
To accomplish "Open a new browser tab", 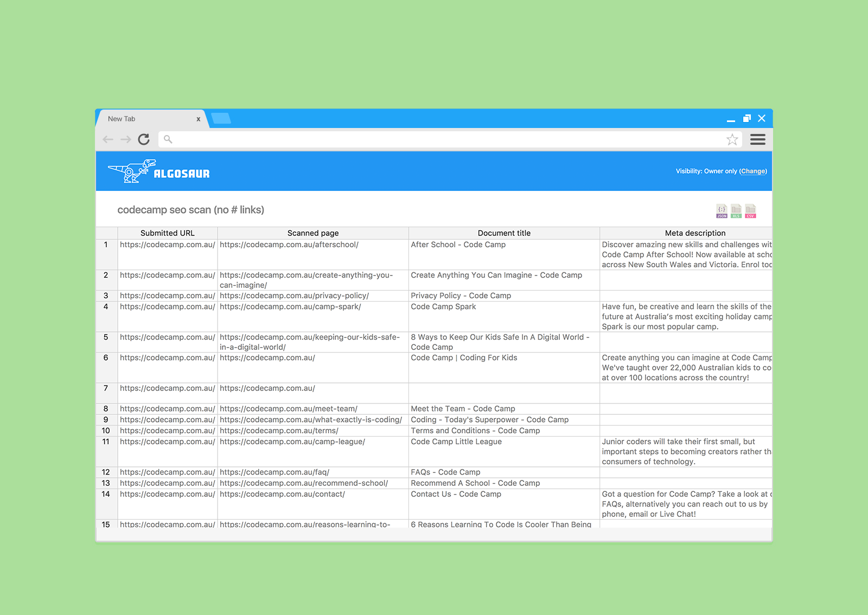I will [221, 118].
